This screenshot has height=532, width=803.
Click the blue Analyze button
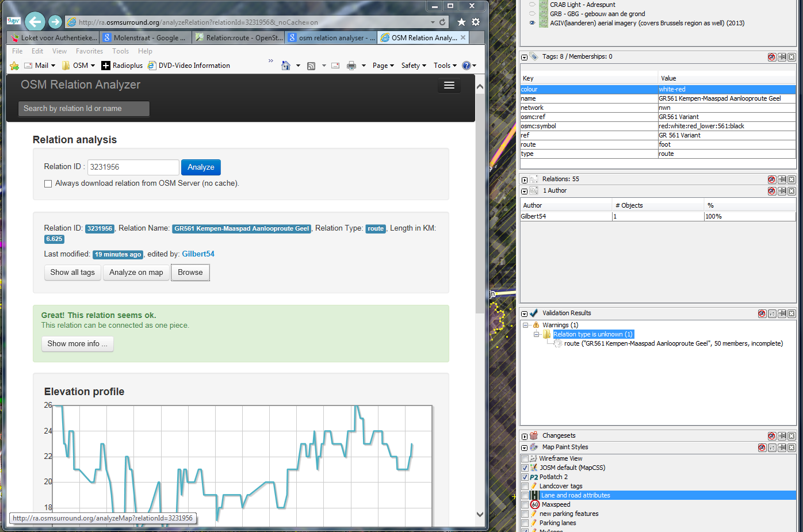(x=201, y=167)
